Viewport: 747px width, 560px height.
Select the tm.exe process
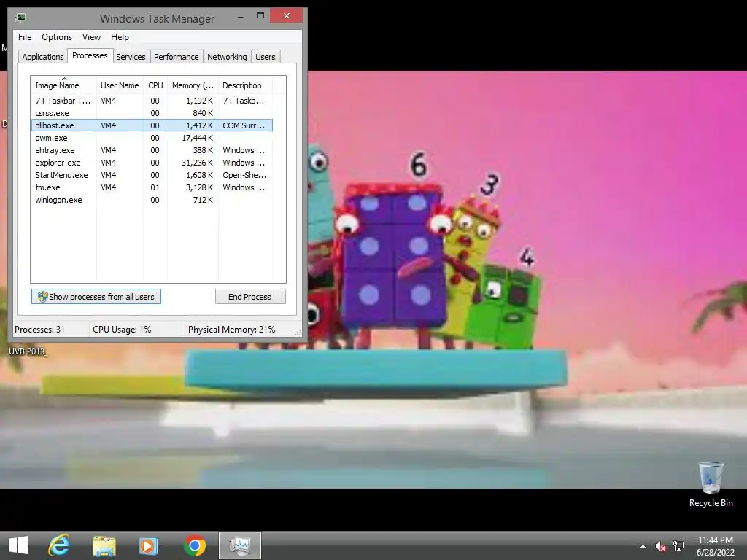[x=152, y=187]
